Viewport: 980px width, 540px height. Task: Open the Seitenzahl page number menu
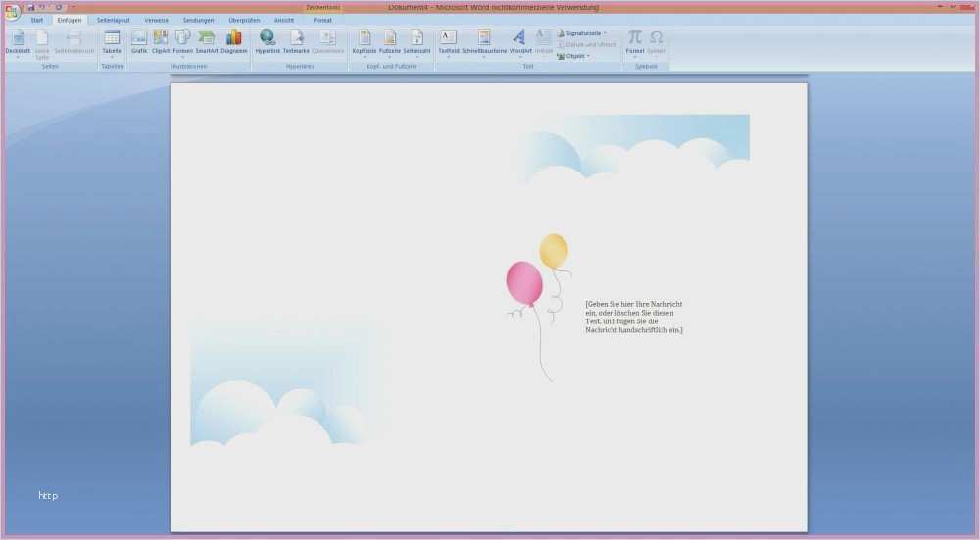[416, 41]
